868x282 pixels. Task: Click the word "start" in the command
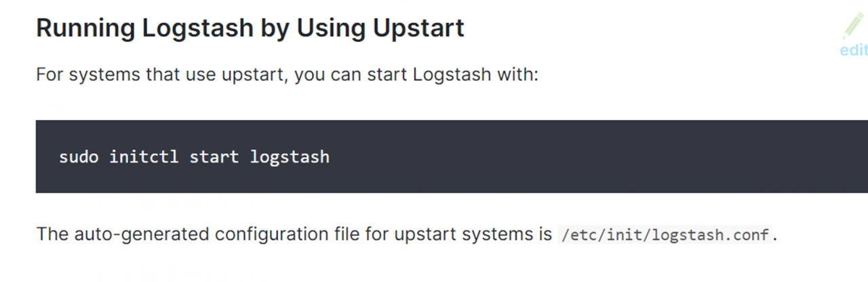click(x=214, y=157)
